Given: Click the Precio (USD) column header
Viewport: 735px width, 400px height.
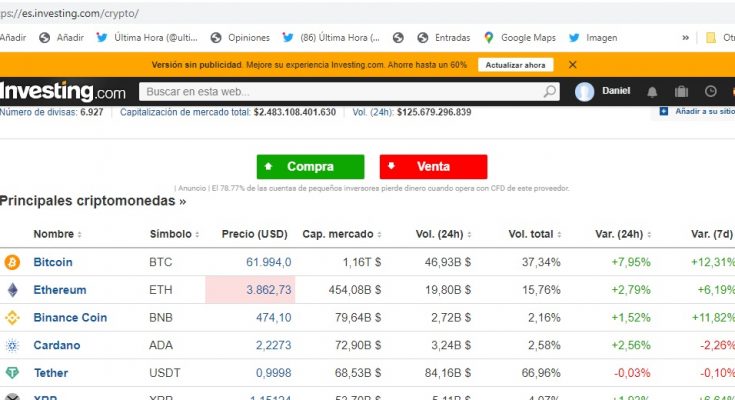Looking at the screenshot, I should point(255,234).
